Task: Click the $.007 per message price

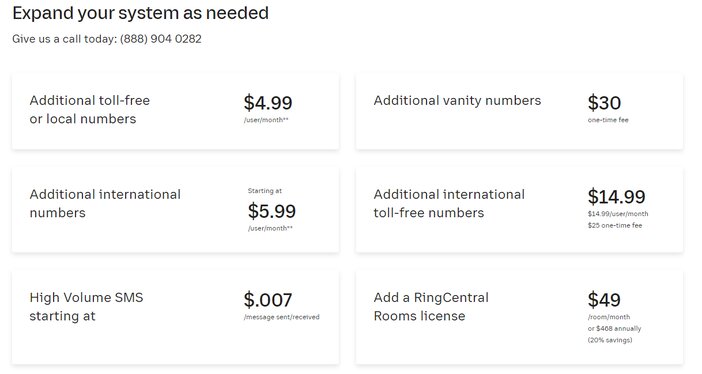Action: click(268, 300)
